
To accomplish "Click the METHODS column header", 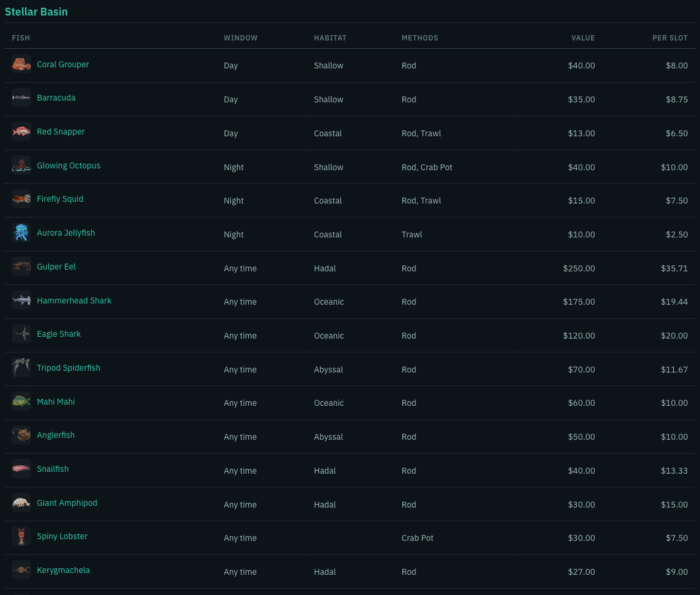I will click(x=420, y=38).
